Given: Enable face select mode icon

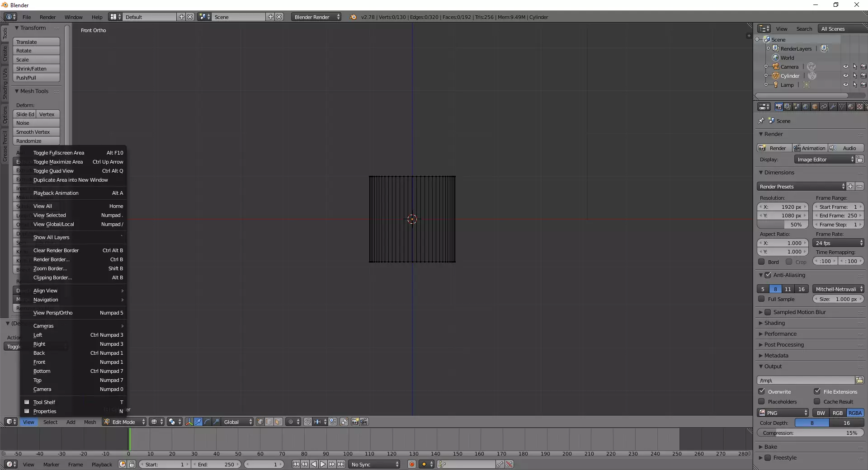Looking at the screenshot, I should click(x=278, y=422).
